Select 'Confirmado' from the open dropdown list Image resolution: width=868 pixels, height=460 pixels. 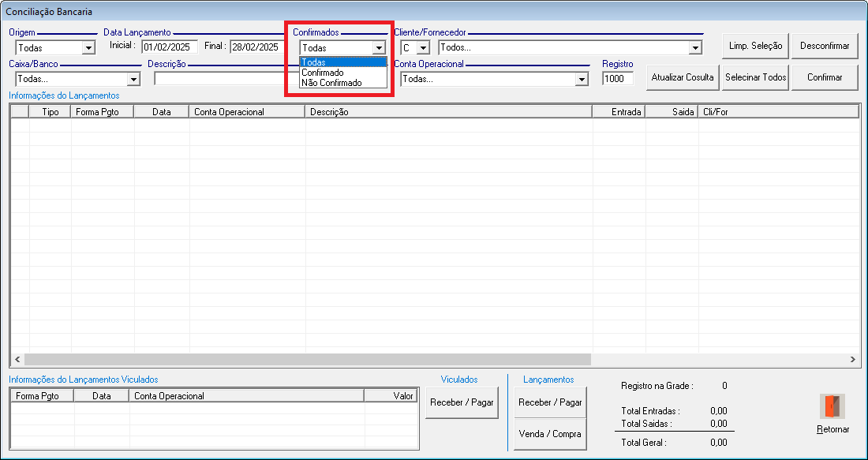pyautogui.click(x=323, y=73)
